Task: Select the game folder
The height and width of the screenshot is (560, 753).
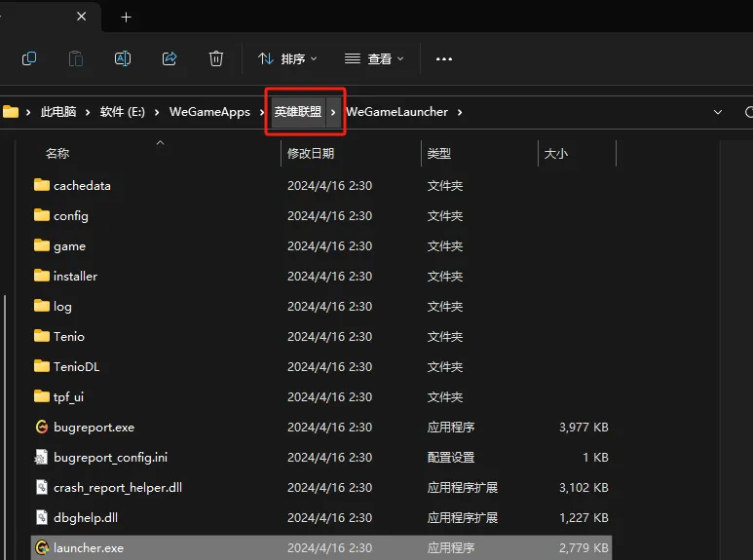Action: [x=321, y=245]
